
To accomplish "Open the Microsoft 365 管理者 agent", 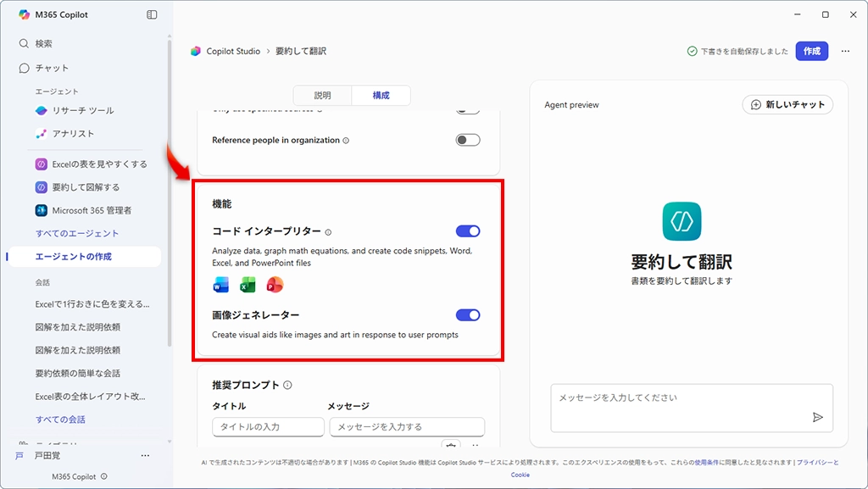I will point(92,210).
